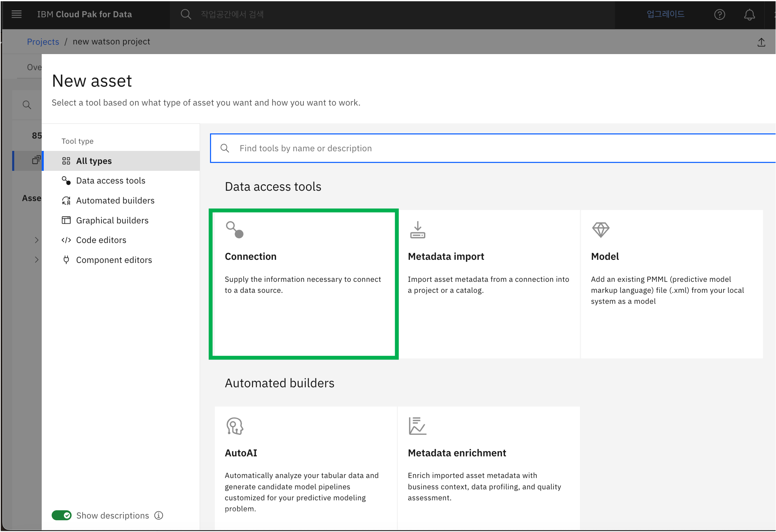Select Automated builders tool type
Viewport: 776px width, 532px height.
[x=115, y=201]
